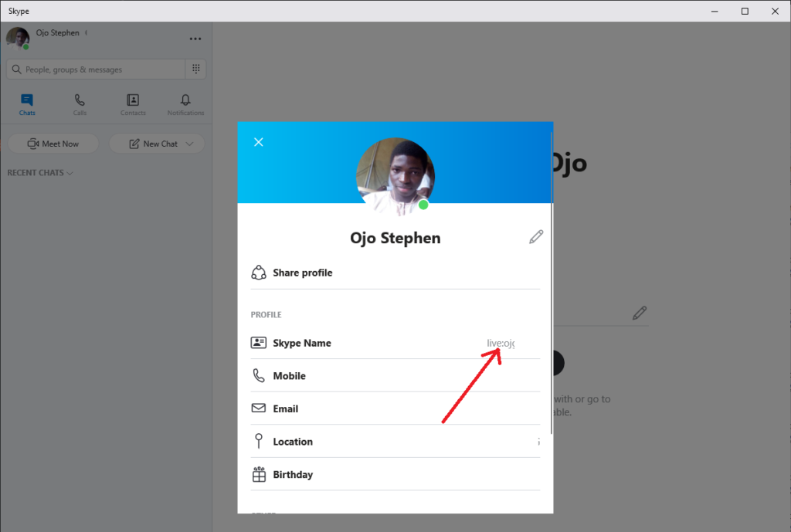The image size is (791, 532).
Task: Click the search magnifier icon
Action: (17, 69)
